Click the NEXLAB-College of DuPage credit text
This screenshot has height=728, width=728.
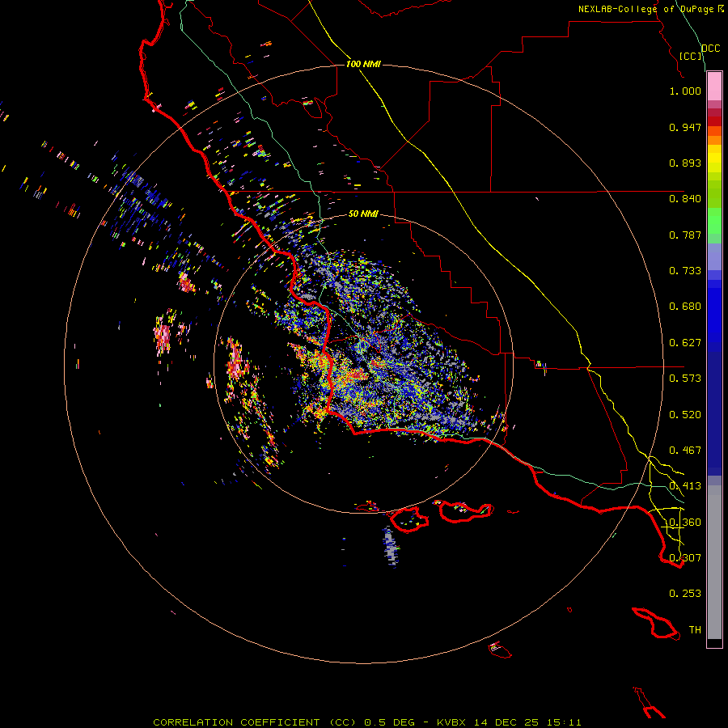[x=646, y=9]
